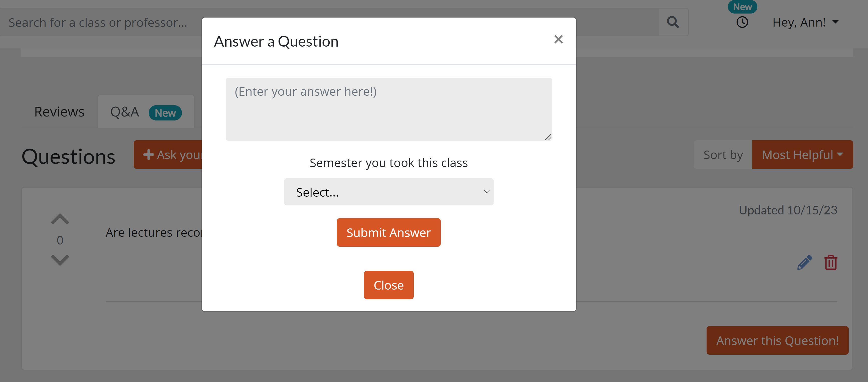Click the search magnifier icon
Viewport: 868px width, 382px height.
pos(673,22)
